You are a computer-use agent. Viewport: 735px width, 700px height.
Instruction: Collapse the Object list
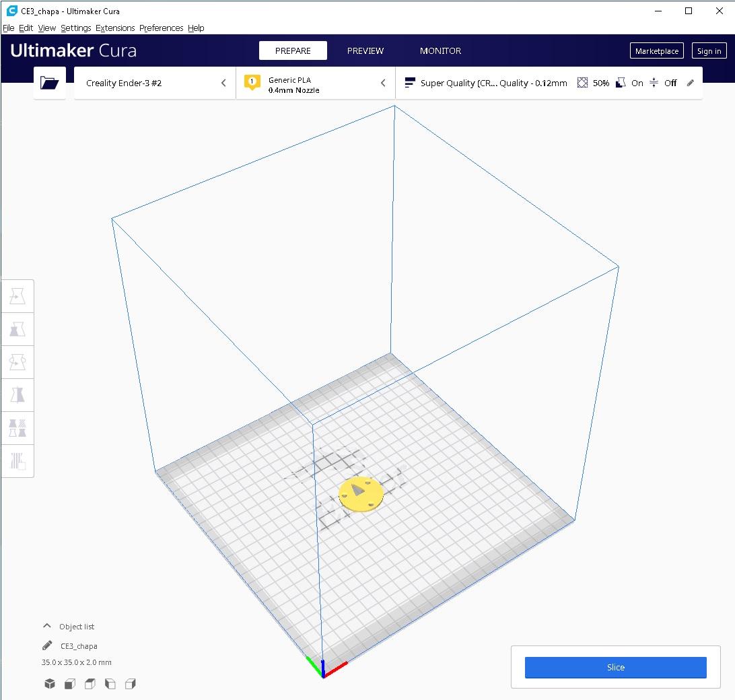point(47,626)
